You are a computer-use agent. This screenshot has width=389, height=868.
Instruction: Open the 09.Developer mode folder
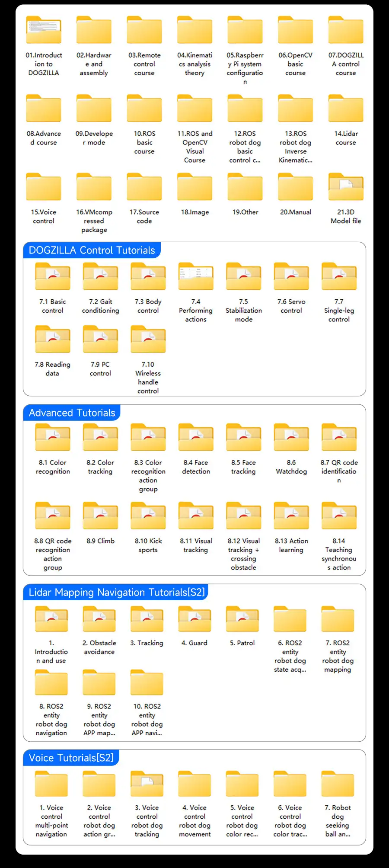point(94,108)
